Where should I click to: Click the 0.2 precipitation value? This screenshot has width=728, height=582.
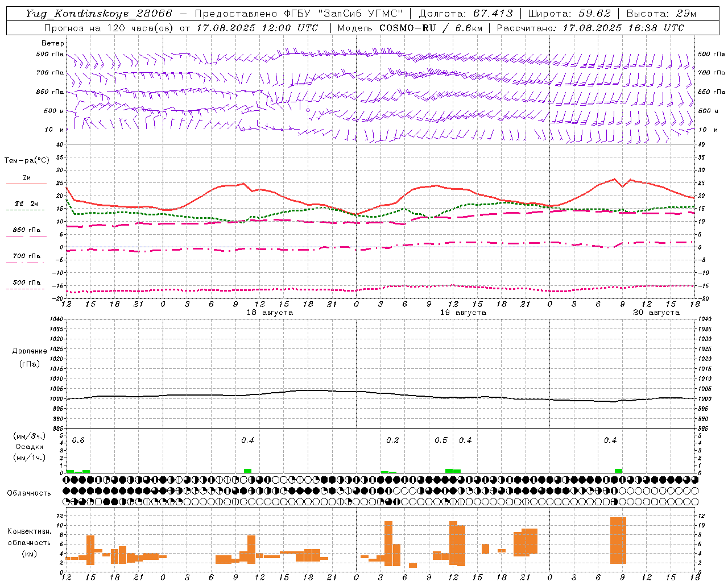coord(392,440)
